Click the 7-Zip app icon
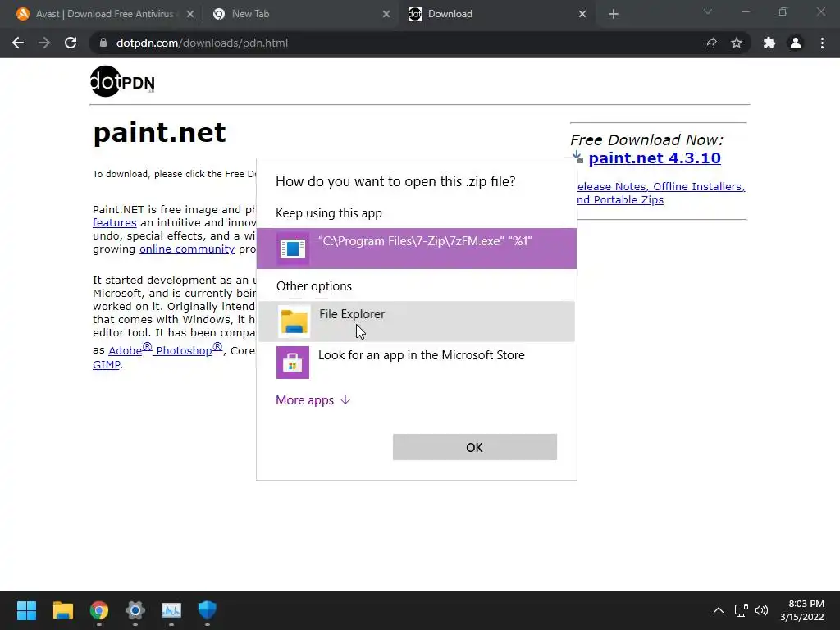 tap(293, 248)
